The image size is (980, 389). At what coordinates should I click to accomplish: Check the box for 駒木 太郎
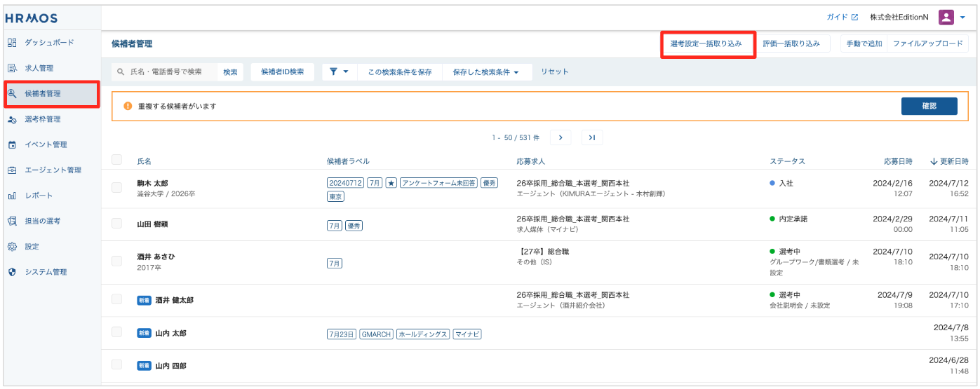[117, 187]
